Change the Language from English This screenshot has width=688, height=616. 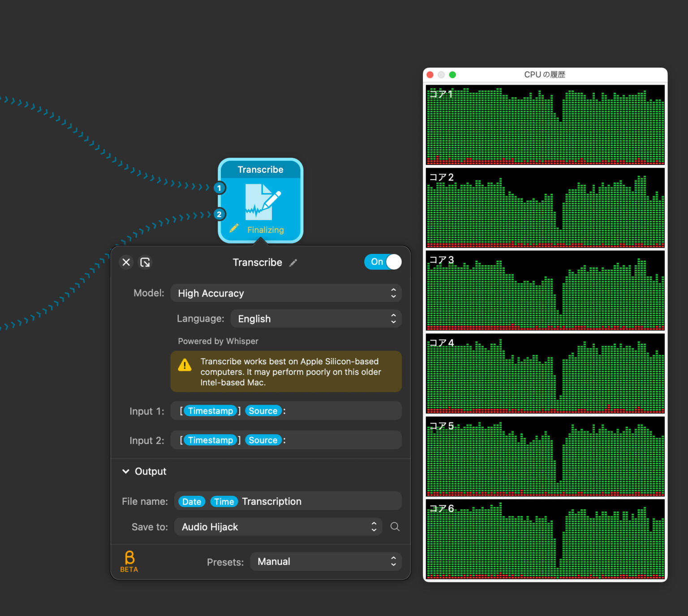pyautogui.click(x=316, y=319)
